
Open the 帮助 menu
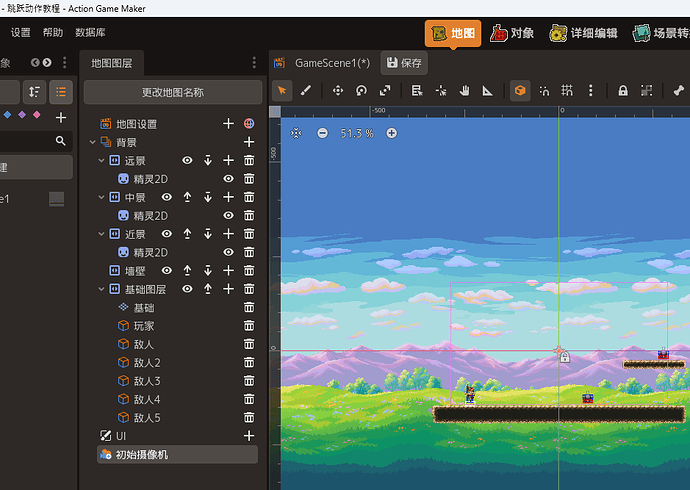pos(53,33)
